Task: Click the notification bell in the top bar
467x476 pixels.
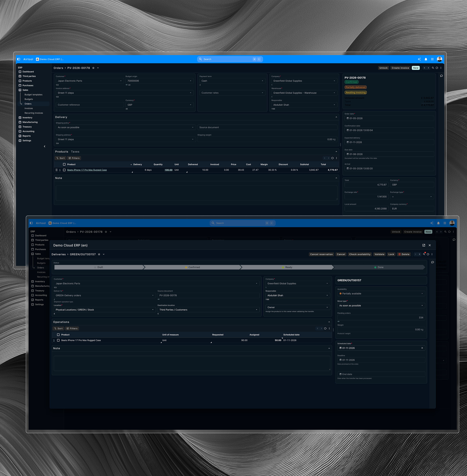Action: tap(426, 59)
